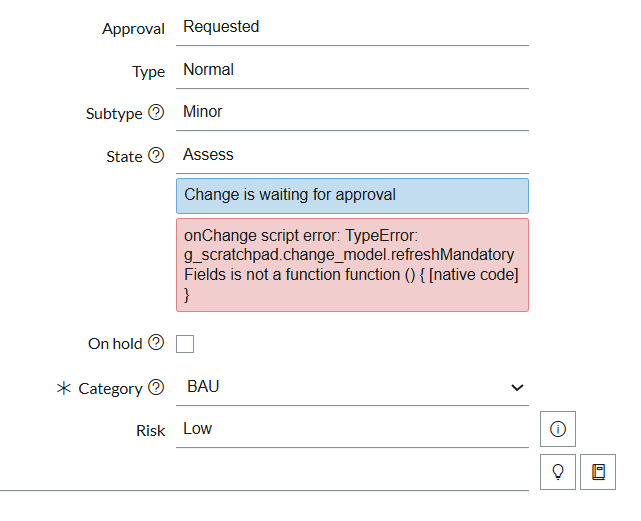This screenshot has height=521, width=641.
Task: Expand the Category dropdown showing BAU
Action: point(352,387)
